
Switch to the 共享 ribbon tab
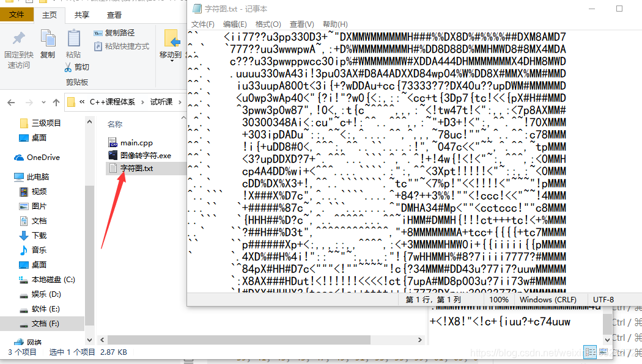(81, 15)
